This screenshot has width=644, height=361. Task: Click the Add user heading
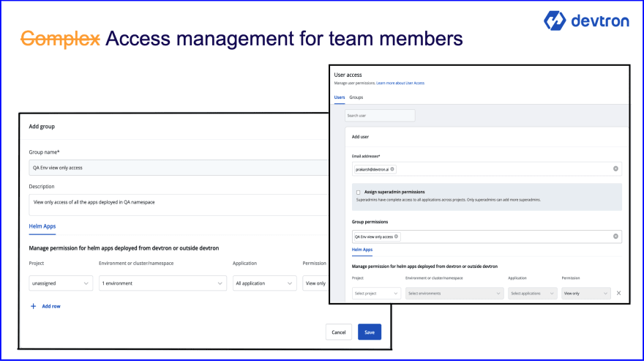[x=360, y=136]
